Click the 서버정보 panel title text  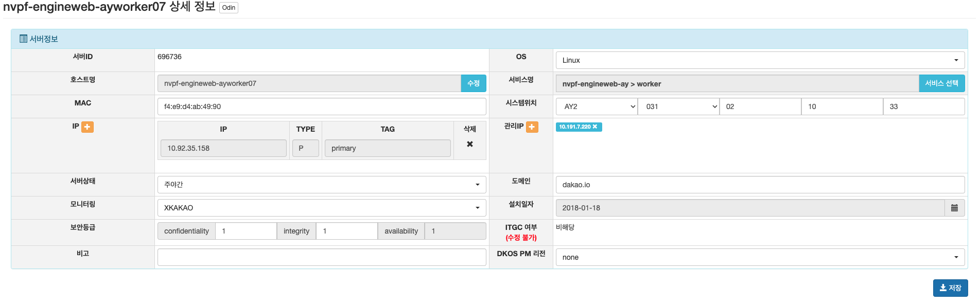(44, 39)
